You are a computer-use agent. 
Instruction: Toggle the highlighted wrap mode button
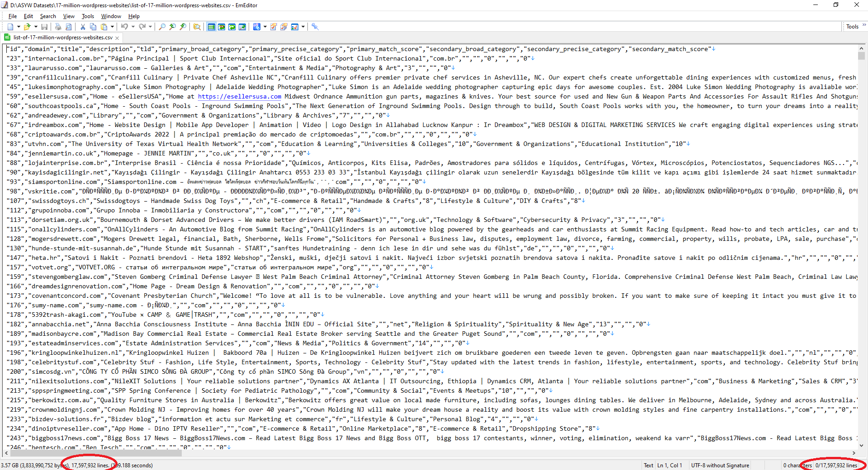click(x=211, y=27)
